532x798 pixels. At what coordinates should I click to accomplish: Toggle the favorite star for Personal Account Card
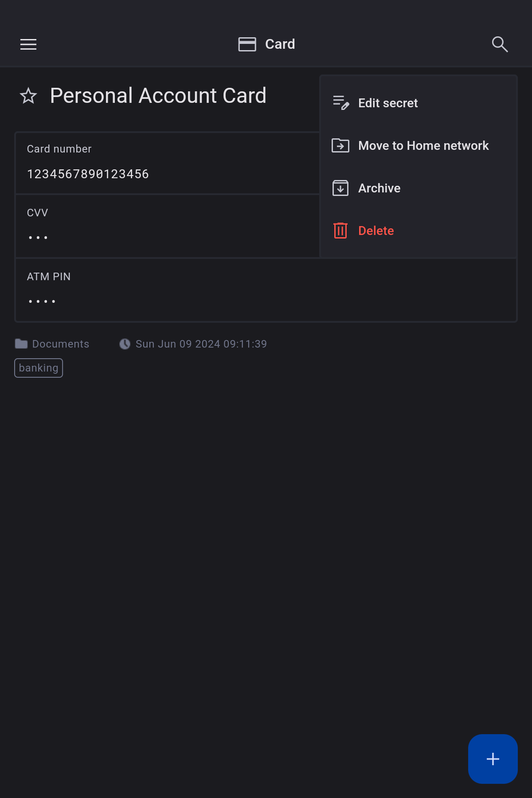(28, 96)
